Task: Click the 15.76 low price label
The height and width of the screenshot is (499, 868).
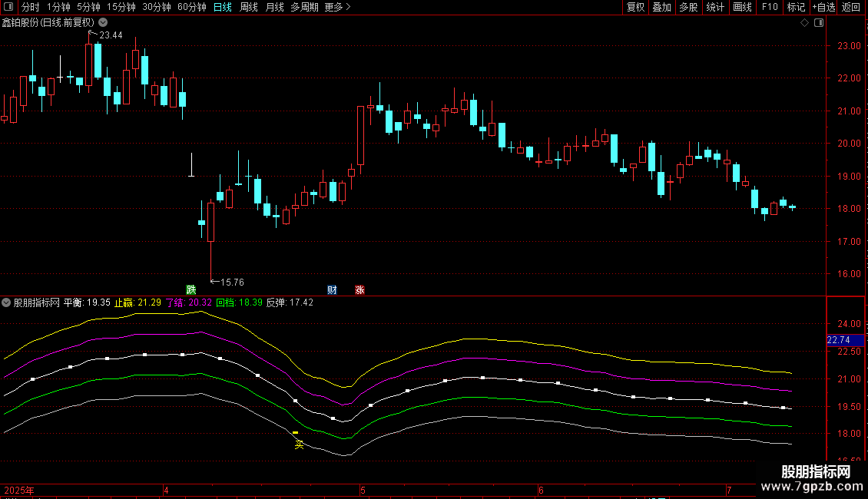Action: 232,283
